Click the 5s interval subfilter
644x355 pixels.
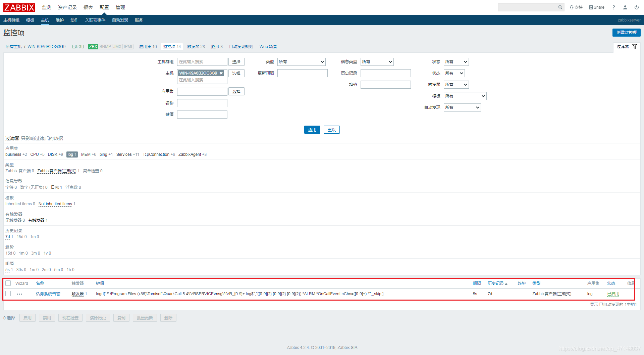tap(8, 270)
